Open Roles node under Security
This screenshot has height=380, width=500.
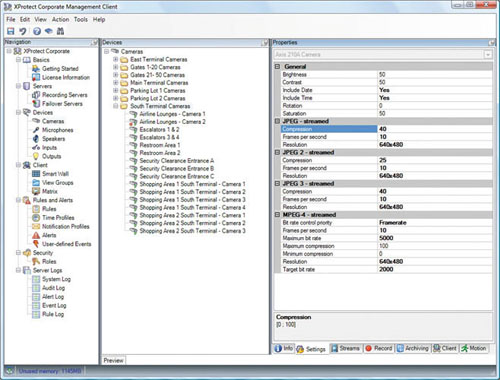point(49,261)
